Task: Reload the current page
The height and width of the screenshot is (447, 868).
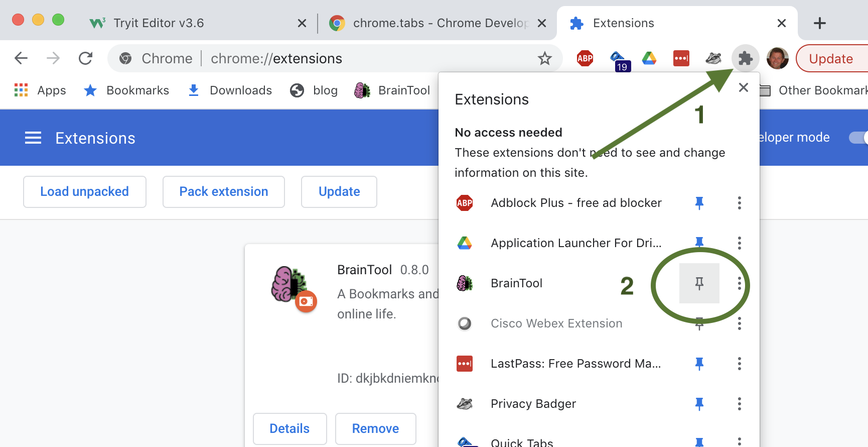Action: (86, 58)
